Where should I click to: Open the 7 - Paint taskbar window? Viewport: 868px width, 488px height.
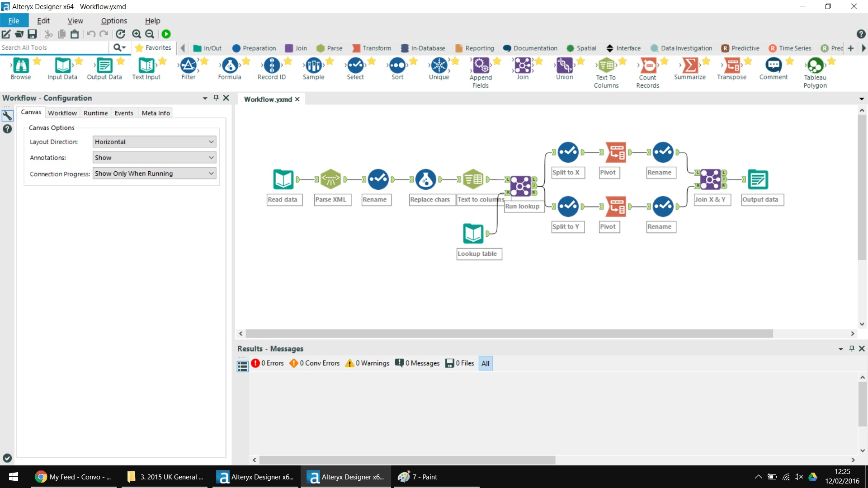(436, 477)
